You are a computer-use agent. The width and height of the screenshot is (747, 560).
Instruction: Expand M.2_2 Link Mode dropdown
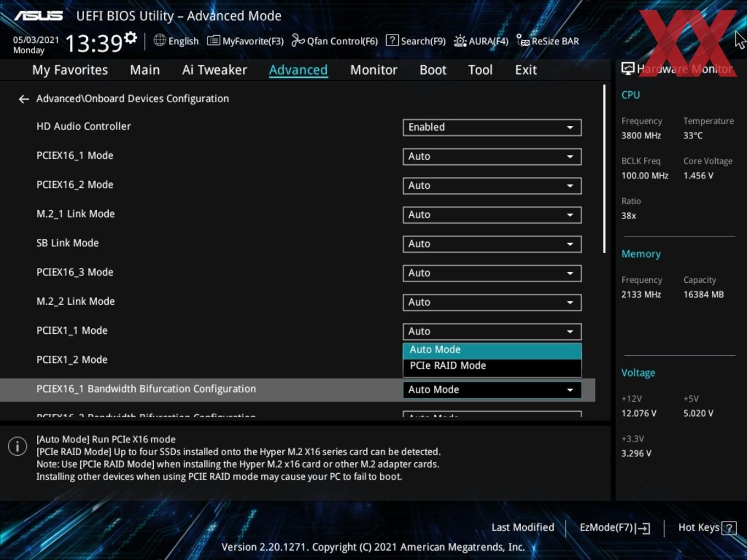(492, 302)
